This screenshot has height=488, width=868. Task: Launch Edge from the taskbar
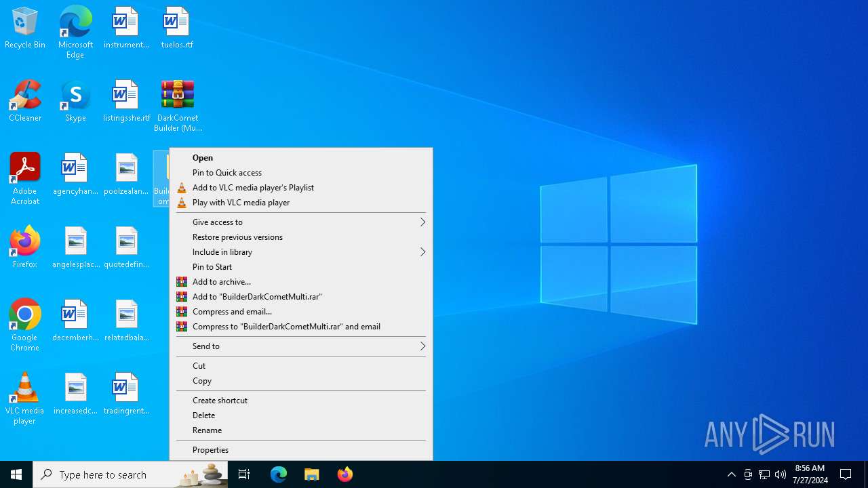(279, 474)
